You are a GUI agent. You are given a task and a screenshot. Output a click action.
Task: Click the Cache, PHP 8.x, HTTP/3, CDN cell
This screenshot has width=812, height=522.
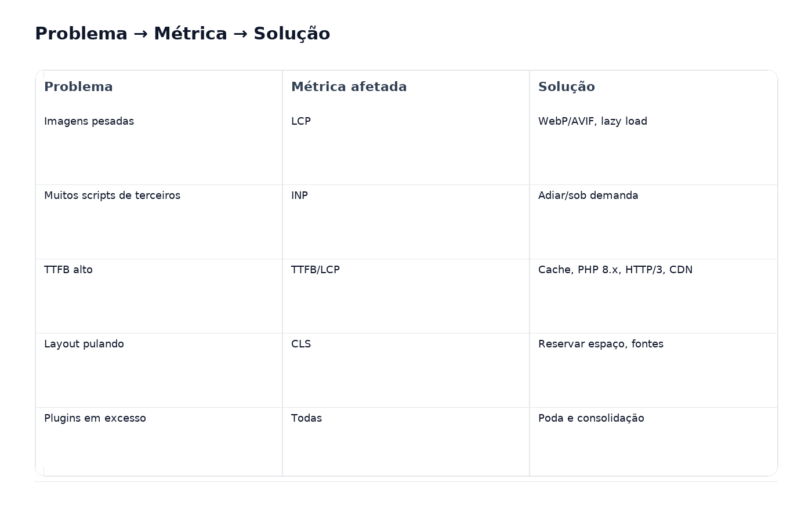click(615, 270)
